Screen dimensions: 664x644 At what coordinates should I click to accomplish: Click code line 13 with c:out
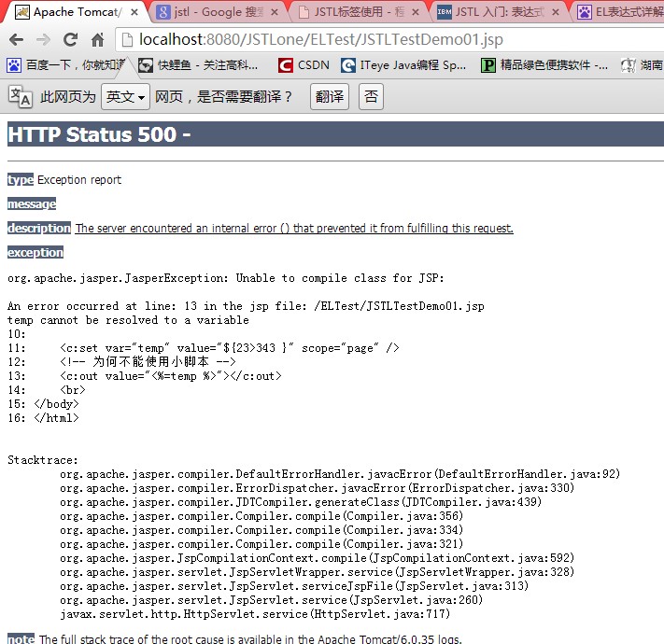[x=145, y=376]
